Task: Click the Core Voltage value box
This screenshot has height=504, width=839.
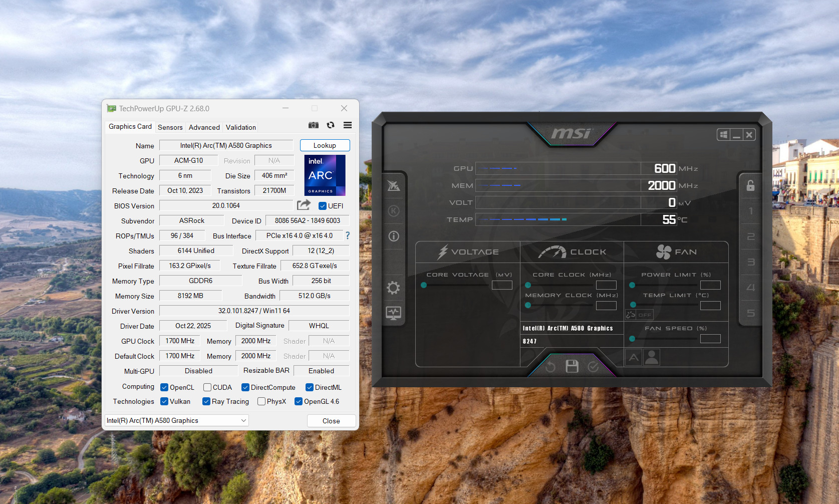Action: (x=502, y=285)
